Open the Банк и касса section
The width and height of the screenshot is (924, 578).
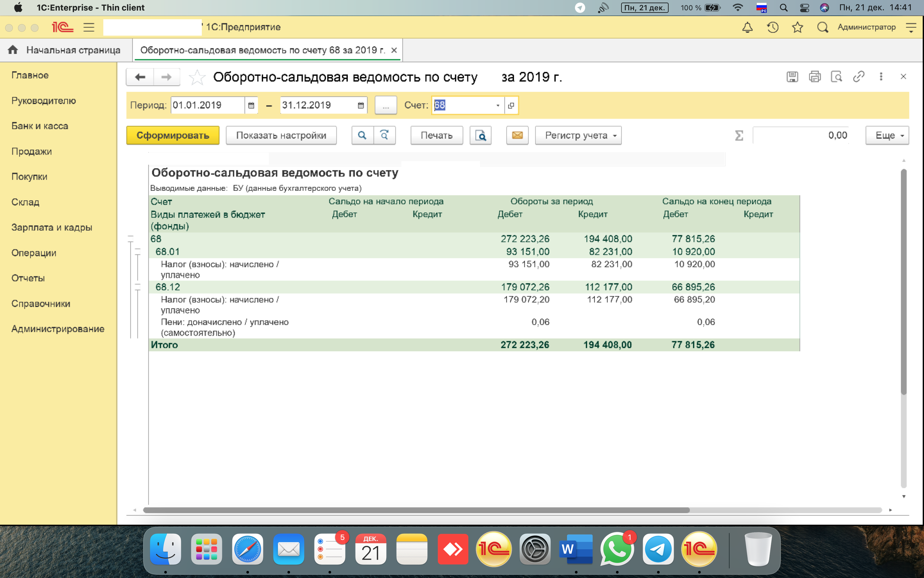(40, 126)
